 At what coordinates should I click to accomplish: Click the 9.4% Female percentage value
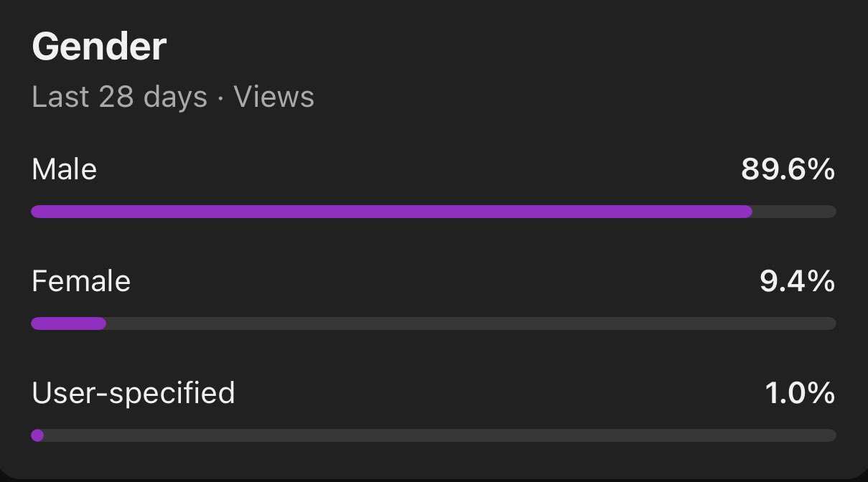[797, 281]
